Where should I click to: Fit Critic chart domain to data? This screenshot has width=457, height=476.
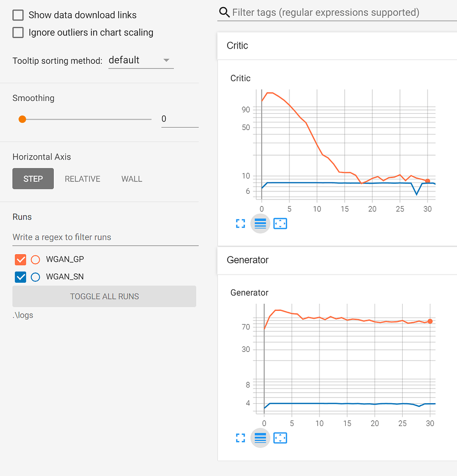[280, 223]
